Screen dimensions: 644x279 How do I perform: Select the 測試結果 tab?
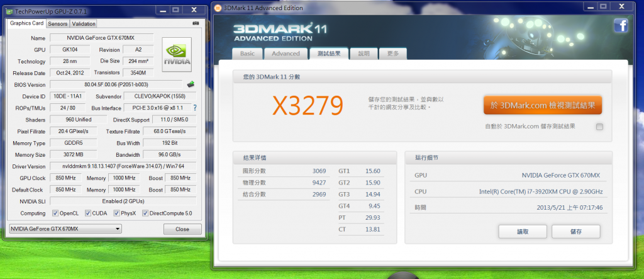[329, 54]
